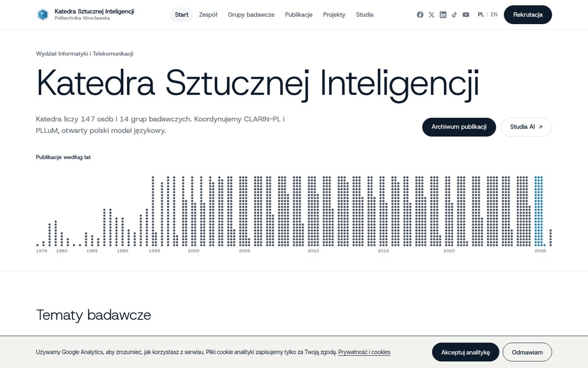Click the Rekrutacja button

[x=528, y=15]
